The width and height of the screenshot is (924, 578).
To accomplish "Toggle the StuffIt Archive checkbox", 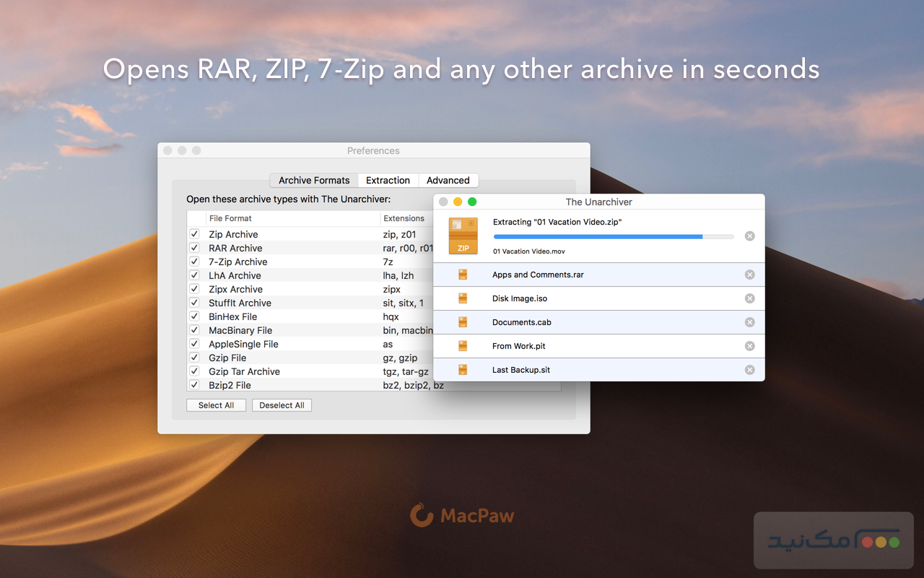I will (x=194, y=303).
